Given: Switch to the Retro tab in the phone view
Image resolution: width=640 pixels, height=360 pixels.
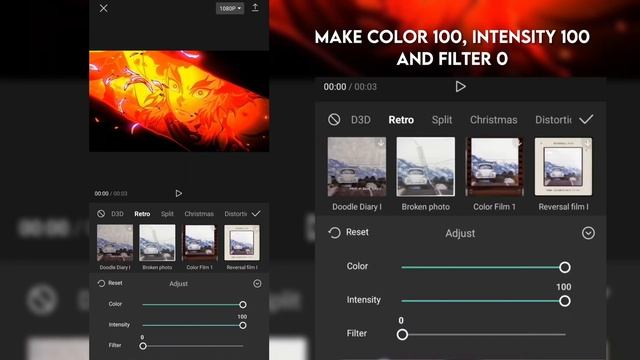Looking at the screenshot, I should (x=142, y=214).
